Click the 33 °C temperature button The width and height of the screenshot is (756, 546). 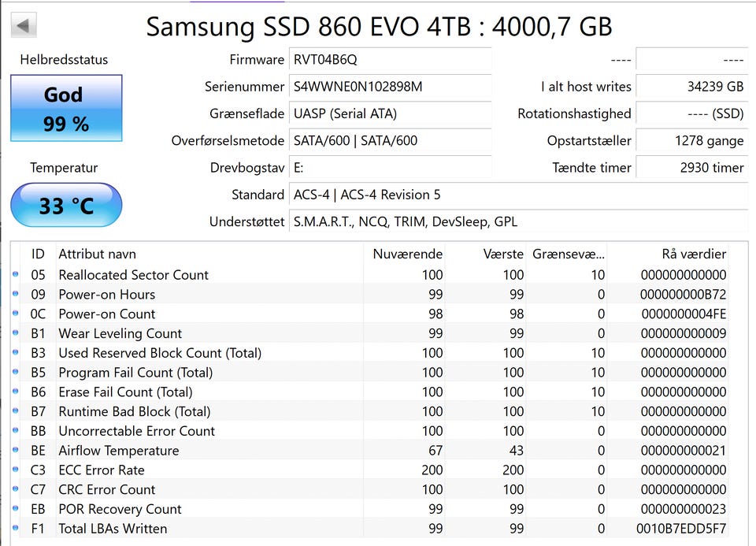[66, 205]
